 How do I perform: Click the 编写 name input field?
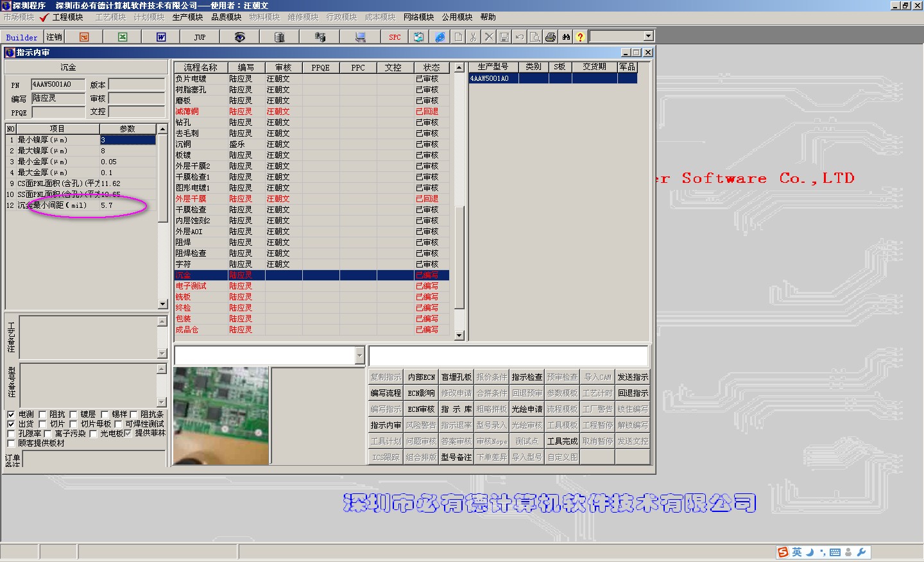tap(58, 98)
